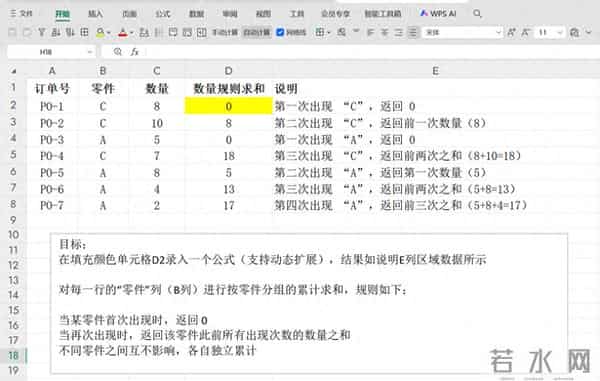Click the icon between freeze and split icons
This screenshot has width=600, height=381.
tap(187, 33)
